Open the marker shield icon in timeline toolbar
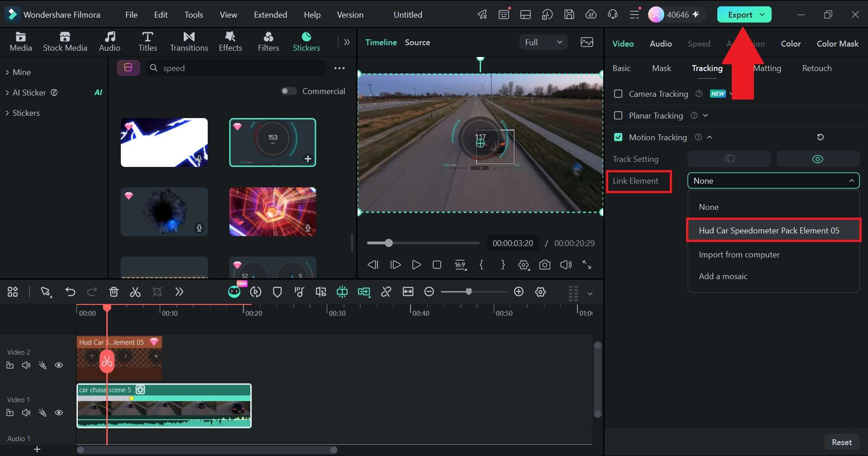This screenshot has width=868, height=456. coord(277,292)
